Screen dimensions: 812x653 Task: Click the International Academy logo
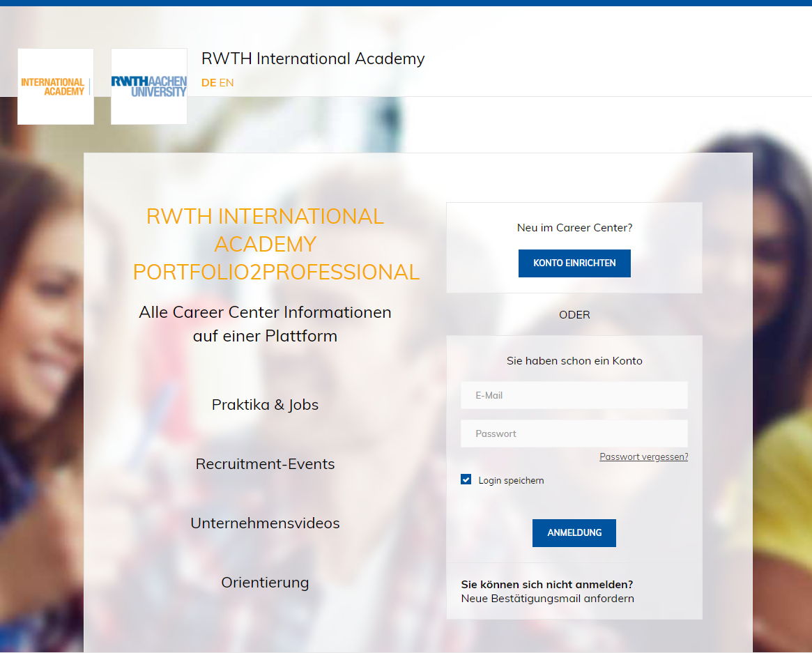point(55,86)
